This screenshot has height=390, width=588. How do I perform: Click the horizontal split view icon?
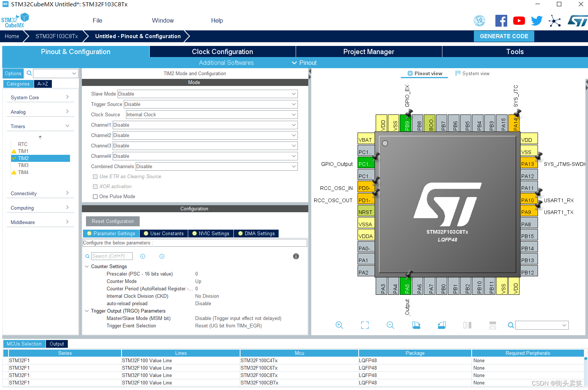(493, 325)
